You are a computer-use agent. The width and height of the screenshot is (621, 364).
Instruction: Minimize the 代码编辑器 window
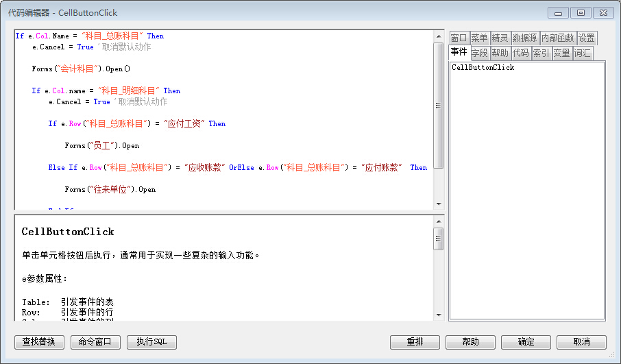click(559, 13)
